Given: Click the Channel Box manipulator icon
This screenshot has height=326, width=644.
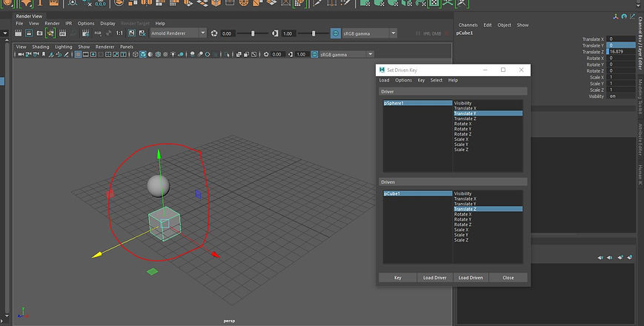Looking at the screenshot, I should pos(616,16).
